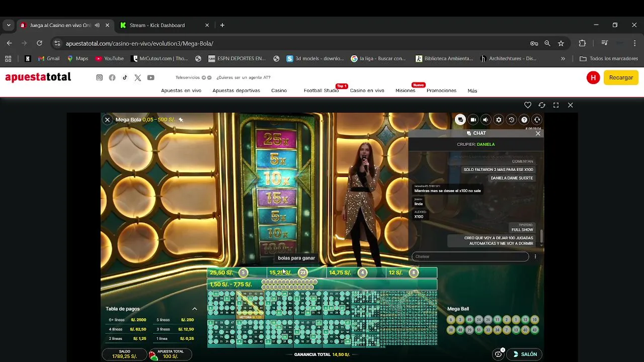644x362 pixels.
Task: Open the Instagram social icon
Action: click(x=100, y=77)
